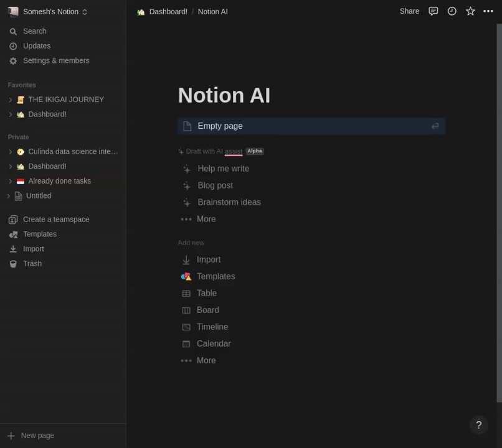Image resolution: width=502 pixels, height=448 pixels.
Task: Open the Somesh's Notion workspace switcher
Action: tap(47, 12)
